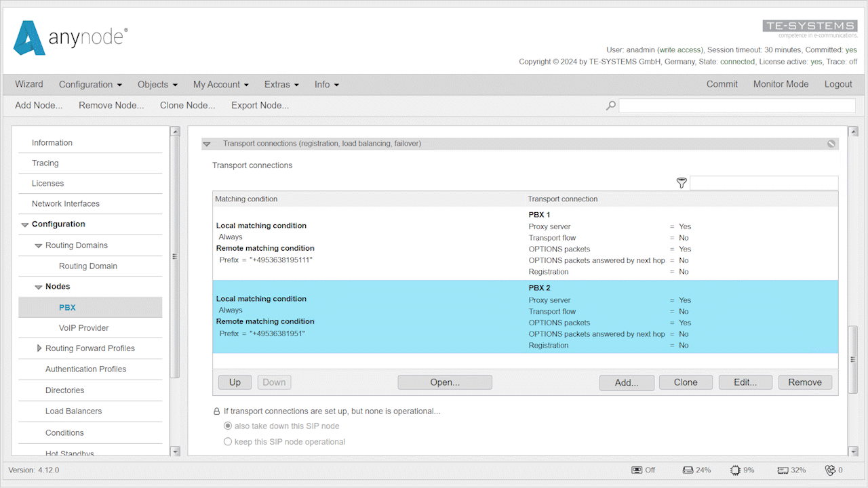The width and height of the screenshot is (868, 488).
Task: Click the main panel vertical scrollbar thumb
Action: [x=853, y=359]
